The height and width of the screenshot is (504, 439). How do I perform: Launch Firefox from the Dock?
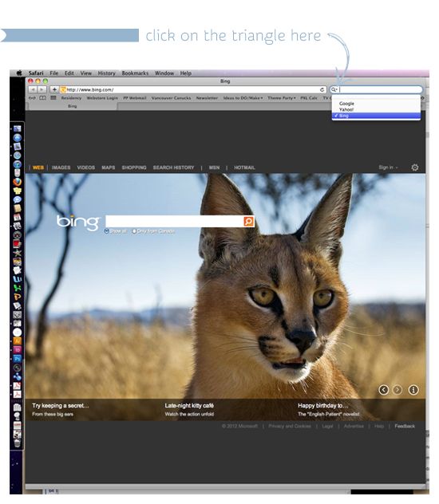(18, 183)
